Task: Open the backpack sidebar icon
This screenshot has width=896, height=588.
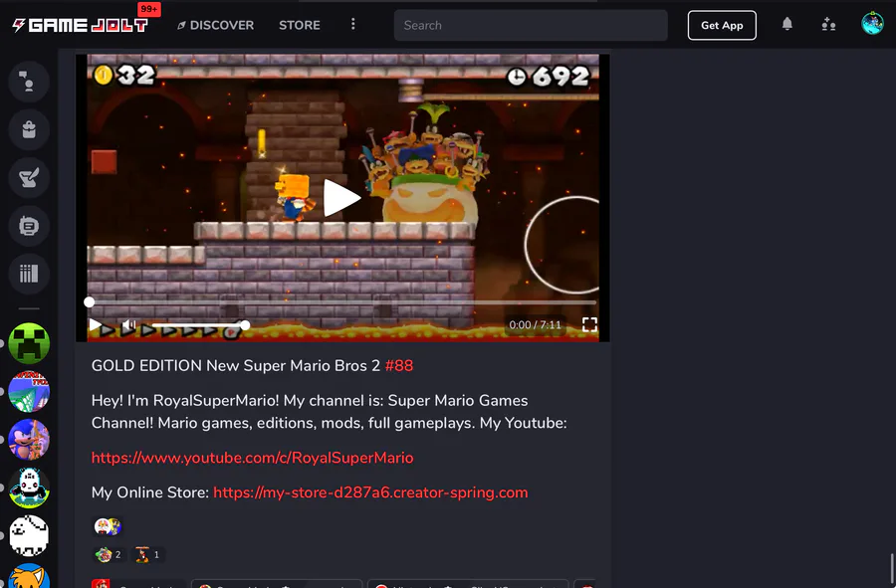Action: (x=29, y=129)
